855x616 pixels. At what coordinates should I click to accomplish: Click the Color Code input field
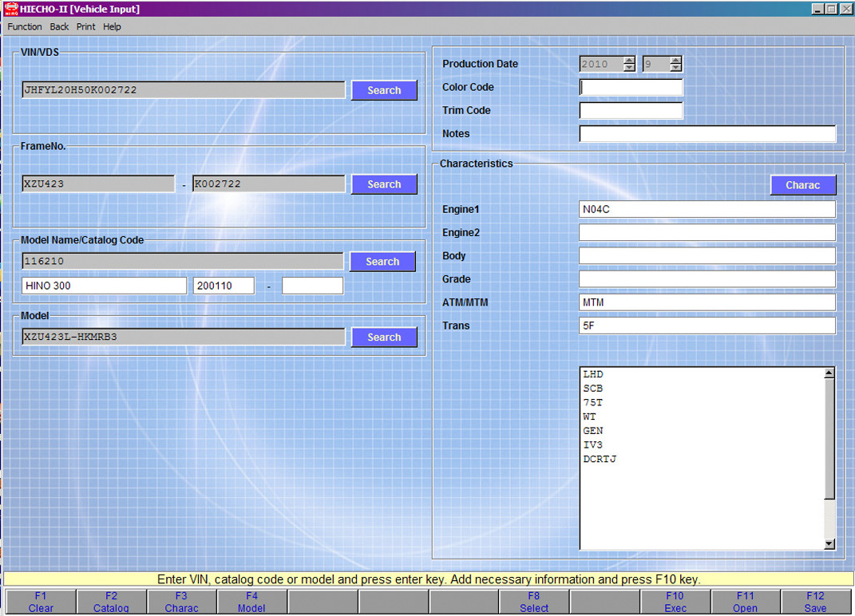point(631,88)
